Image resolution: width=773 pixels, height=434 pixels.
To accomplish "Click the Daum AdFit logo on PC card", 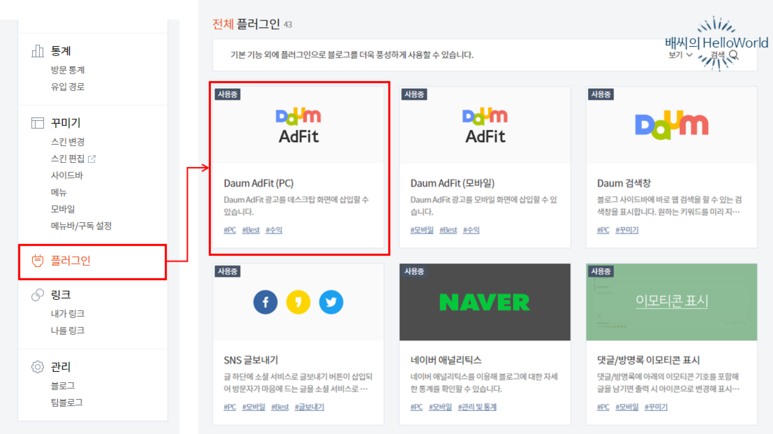I will [299, 126].
